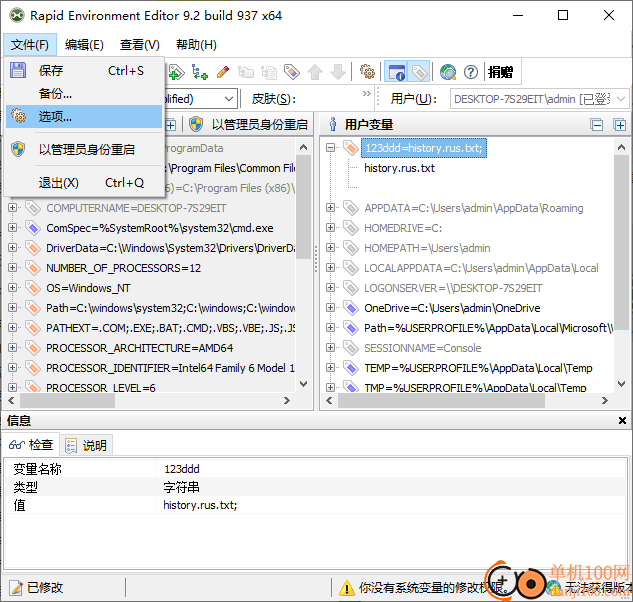Choose 选项... from the File menu
633x602 pixels.
click(x=84, y=117)
